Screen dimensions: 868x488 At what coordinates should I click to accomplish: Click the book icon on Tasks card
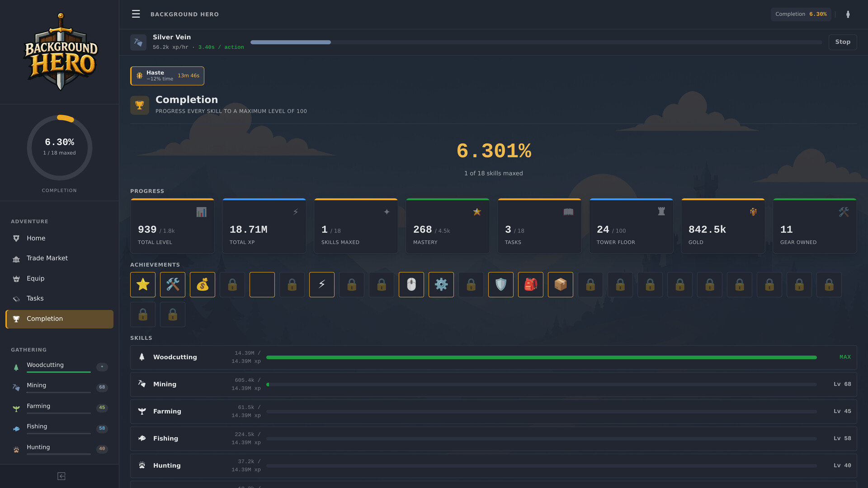(x=568, y=212)
